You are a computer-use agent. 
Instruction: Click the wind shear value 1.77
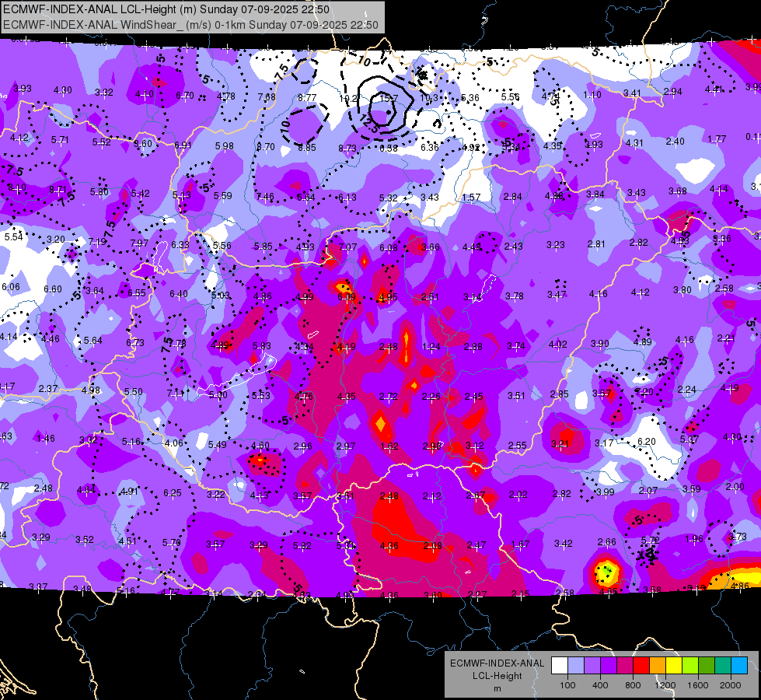pos(717,139)
